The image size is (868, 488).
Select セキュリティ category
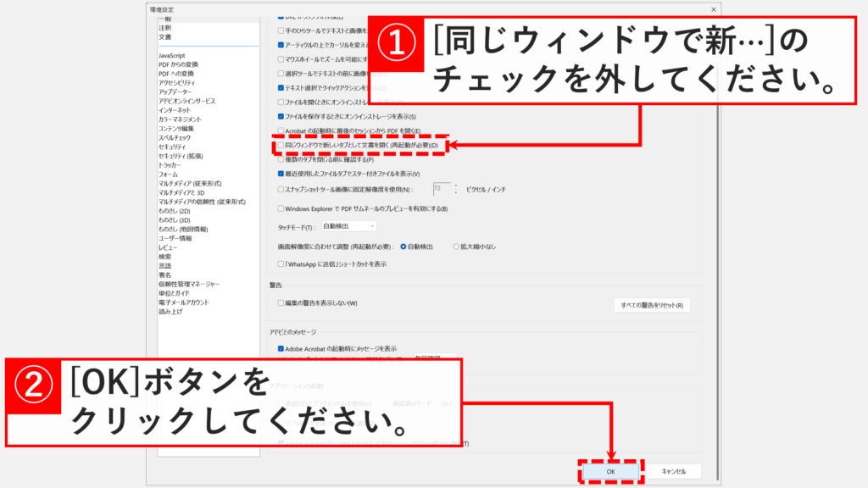click(172, 147)
